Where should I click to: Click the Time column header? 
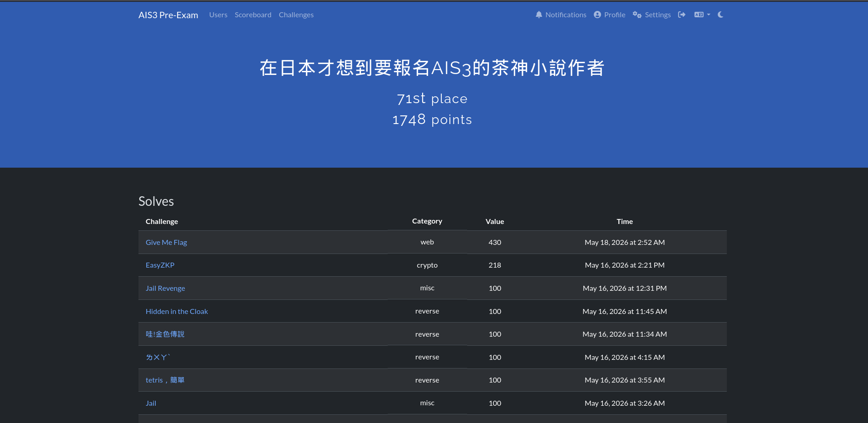[625, 222]
